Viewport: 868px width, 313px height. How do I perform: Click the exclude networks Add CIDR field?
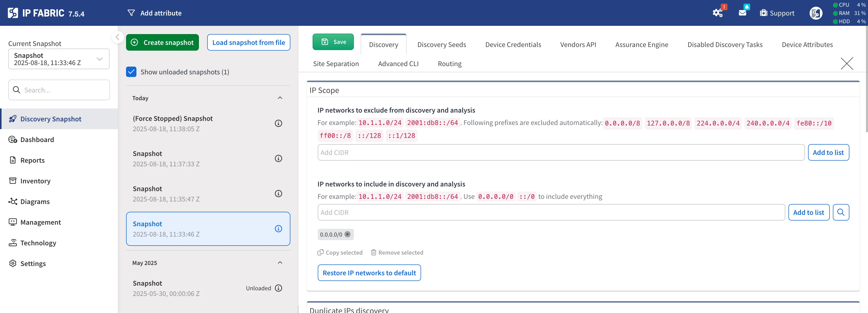click(561, 153)
